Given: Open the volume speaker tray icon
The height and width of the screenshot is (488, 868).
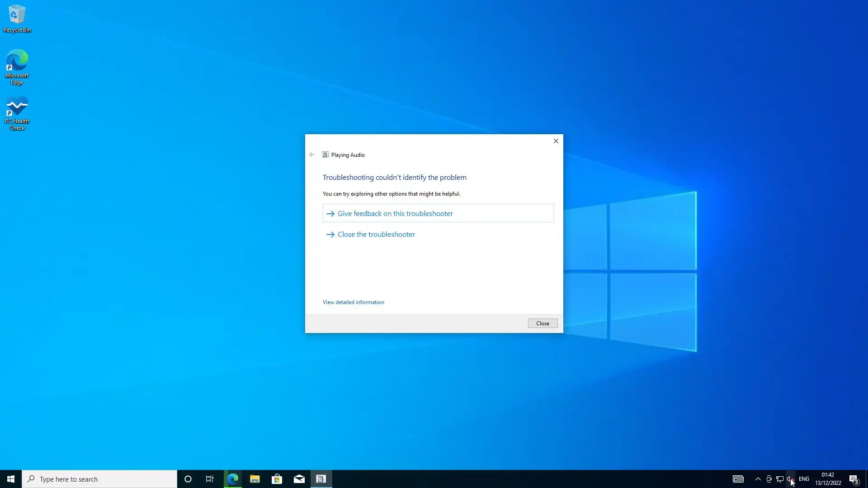Looking at the screenshot, I should pyautogui.click(x=789, y=479).
